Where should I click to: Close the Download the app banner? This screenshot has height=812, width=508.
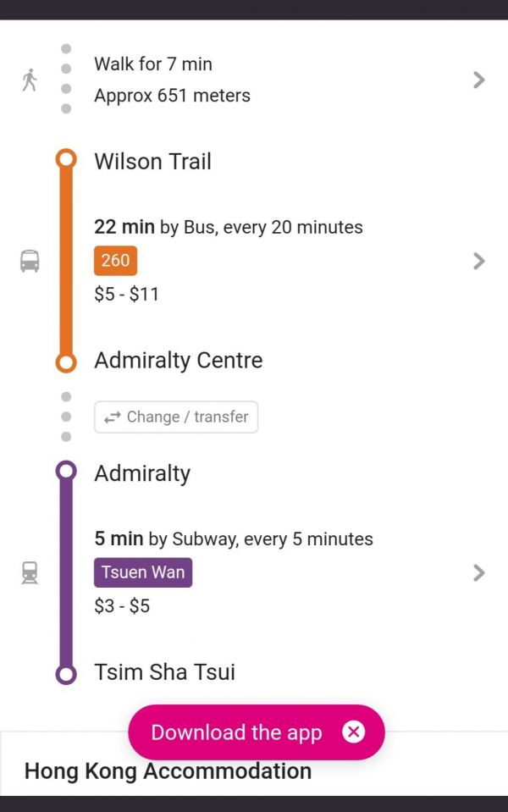click(x=354, y=732)
